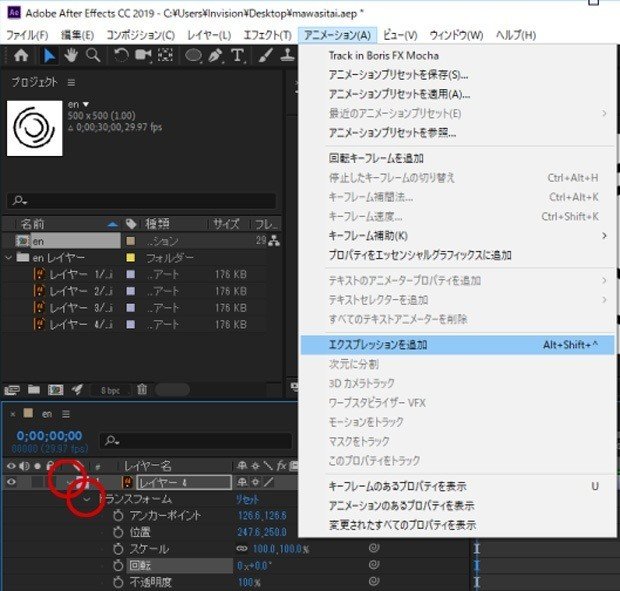Click the 回転 value 0x+0.0°
620x591 pixels.
254,566
